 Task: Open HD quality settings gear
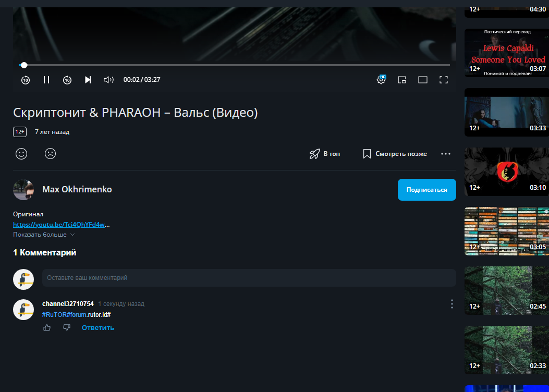pyautogui.click(x=381, y=79)
